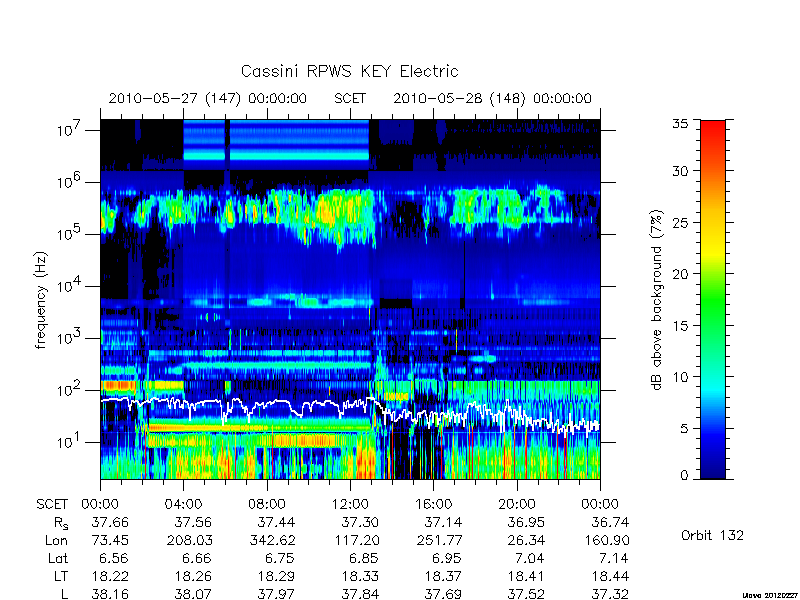Click the Lon value '208.03'
This screenshot has height=600, width=800.
pos(189,540)
